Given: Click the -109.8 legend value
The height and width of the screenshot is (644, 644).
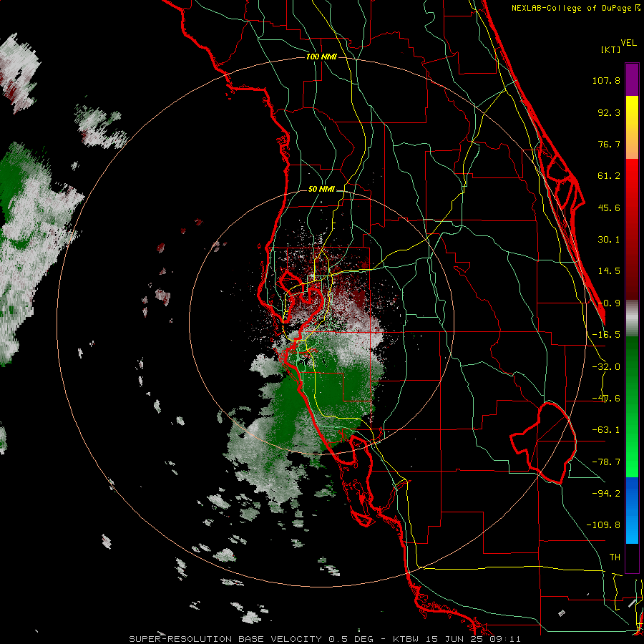Looking at the screenshot, I should click(603, 525).
